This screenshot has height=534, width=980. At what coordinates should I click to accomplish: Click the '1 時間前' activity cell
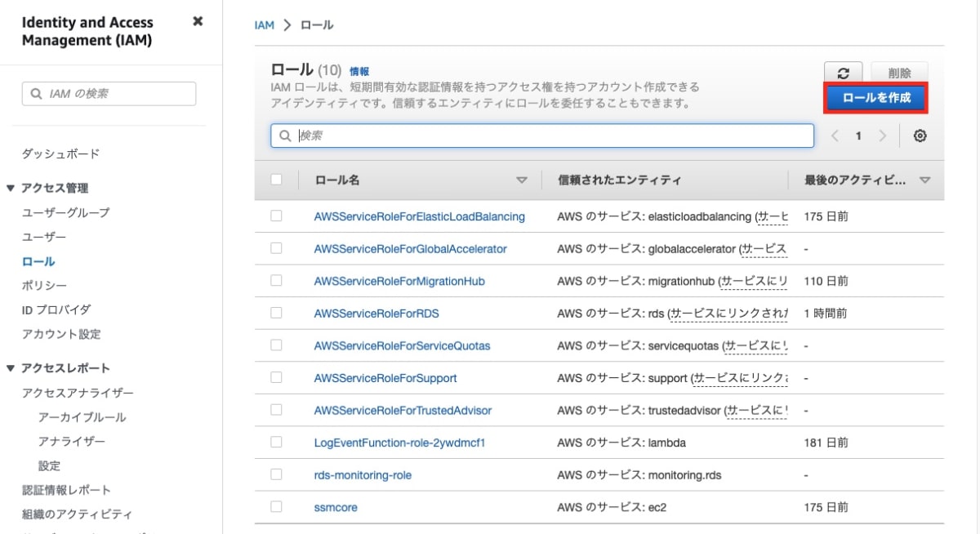pyautogui.click(x=826, y=313)
